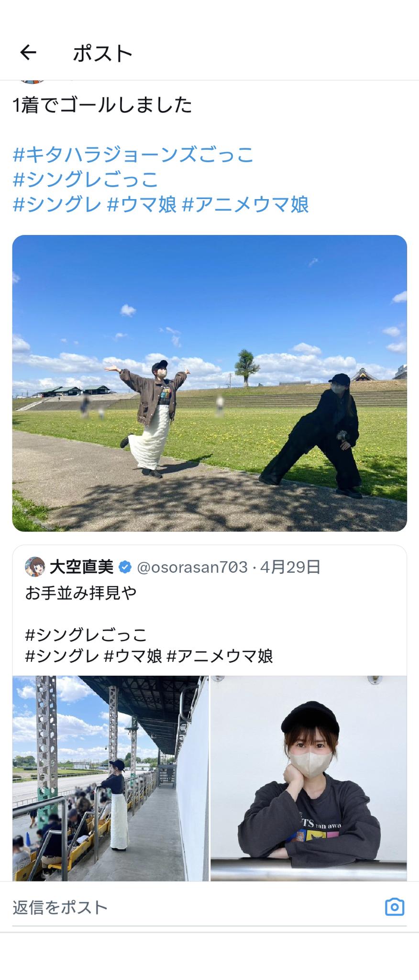Open the camera icon in reply bar
The width and height of the screenshot is (419, 980).
395,907
